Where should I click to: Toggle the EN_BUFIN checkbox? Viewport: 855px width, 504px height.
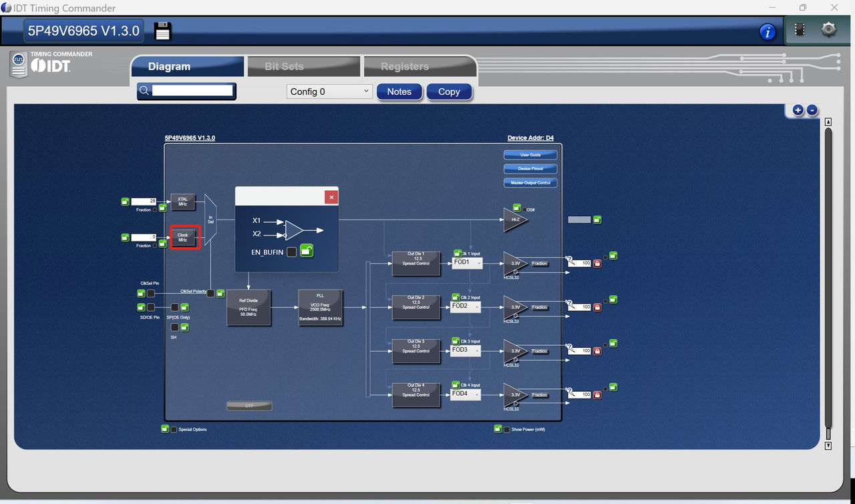point(292,252)
